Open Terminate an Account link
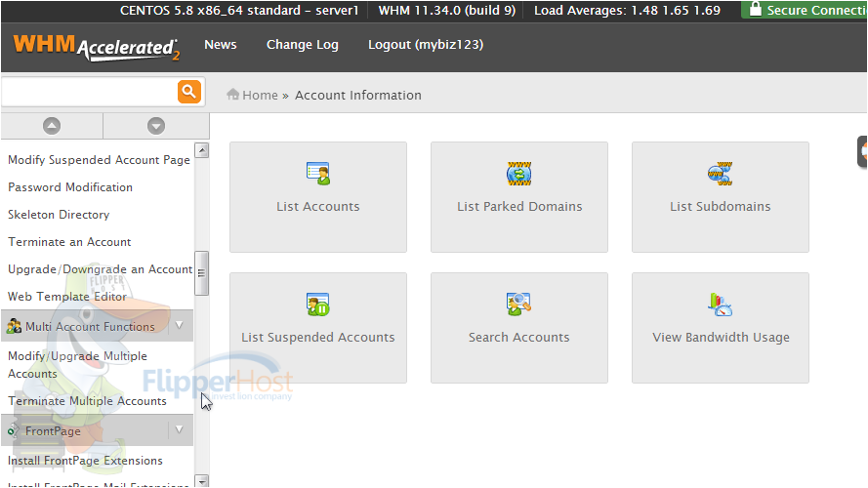Image resolution: width=868 pixels, height=488 pixels. 69,242
